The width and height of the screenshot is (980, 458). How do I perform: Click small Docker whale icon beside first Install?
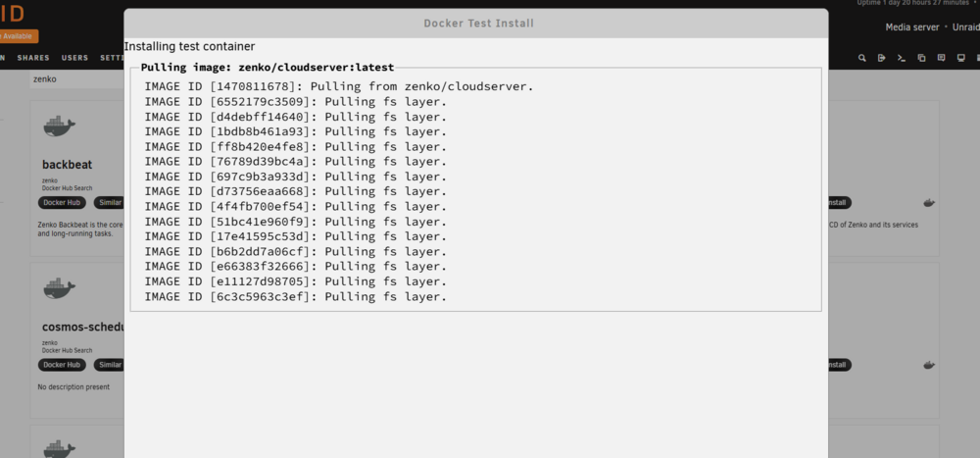[x=929, y=203]
